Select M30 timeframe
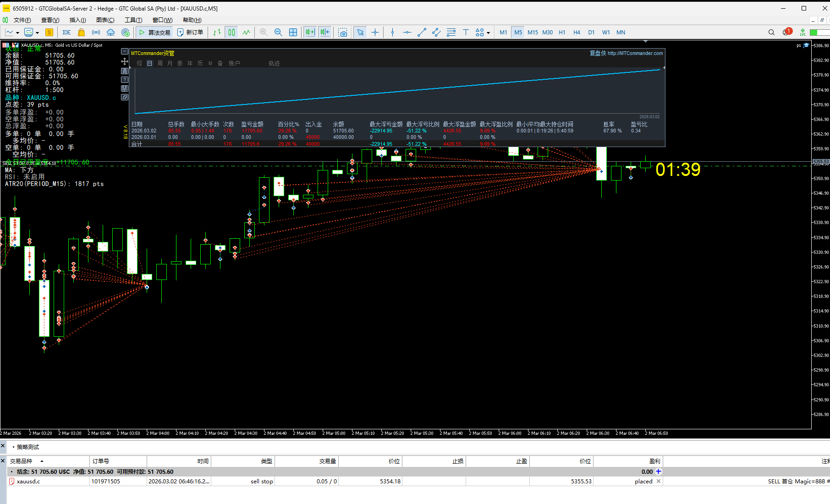Viewport: 830px width, 504px height. 547,32
